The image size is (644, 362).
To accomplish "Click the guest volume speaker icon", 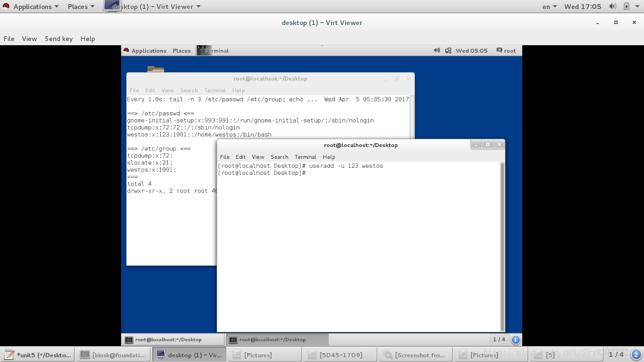I will [437, 50].
